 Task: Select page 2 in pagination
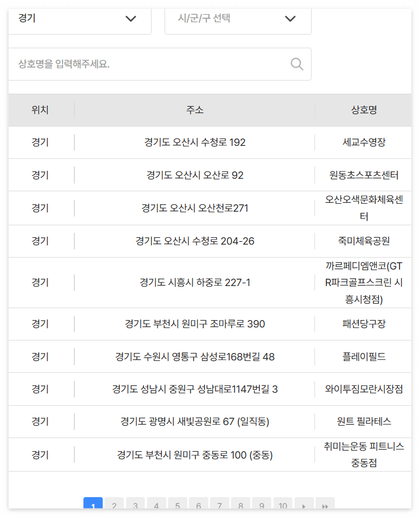point(114,505)
